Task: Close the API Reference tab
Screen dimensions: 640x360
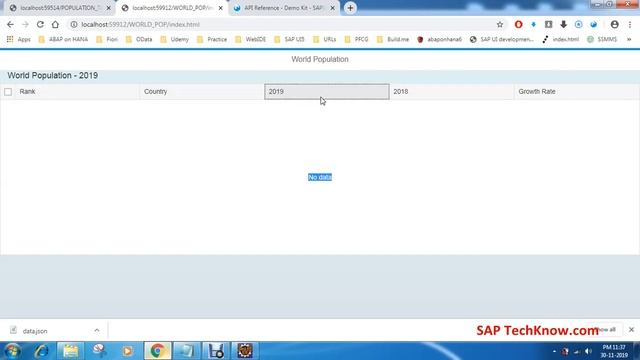Action: point(333,8)
